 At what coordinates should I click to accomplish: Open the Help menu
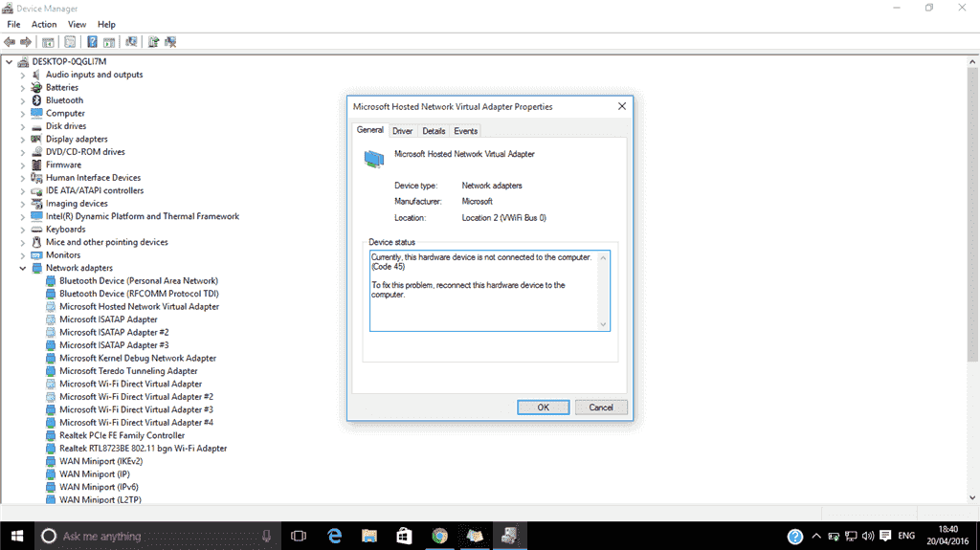click(106, 24)
